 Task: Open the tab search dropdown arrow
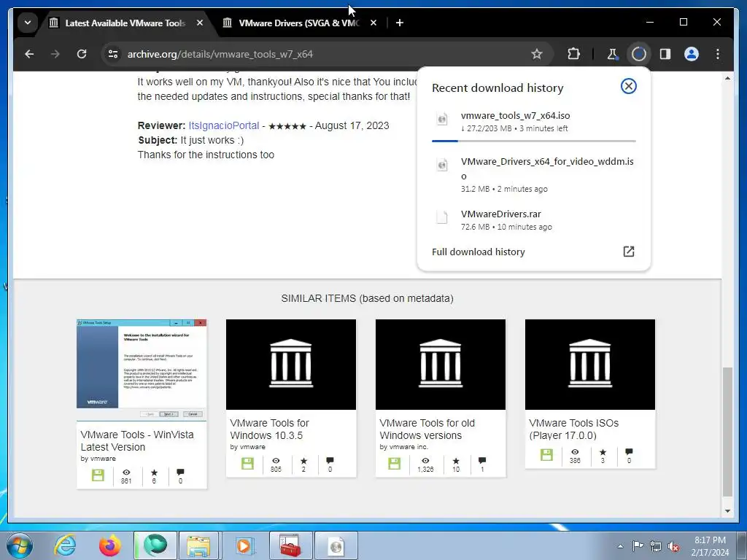point(28,23)
